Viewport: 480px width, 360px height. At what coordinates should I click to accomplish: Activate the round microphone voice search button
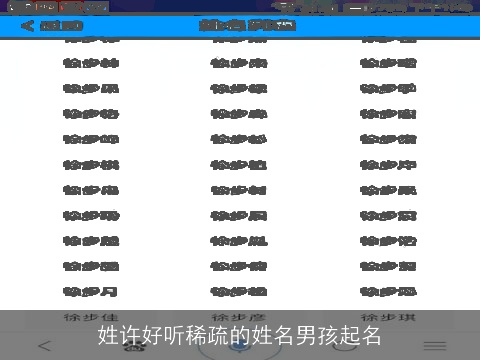240,346
